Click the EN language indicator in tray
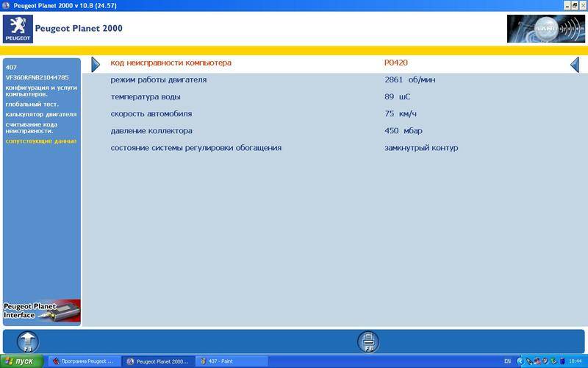This screenshot has height=368, width=588. (x=507, y=361)
